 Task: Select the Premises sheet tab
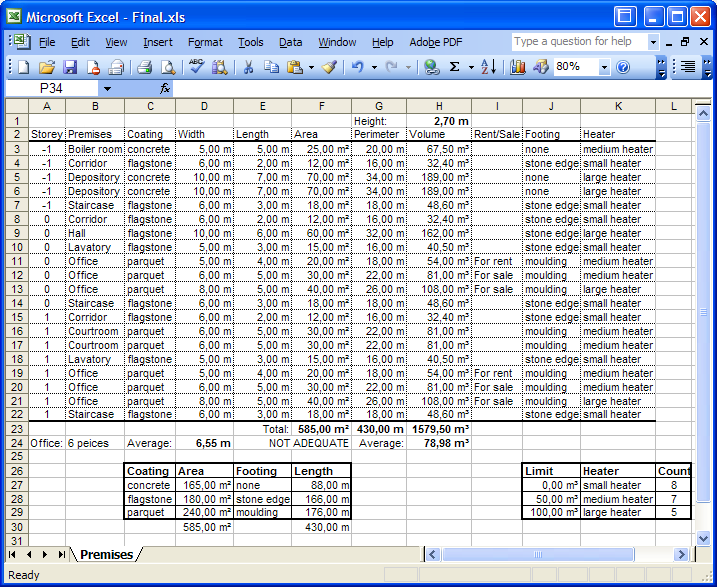pos(107,555)
